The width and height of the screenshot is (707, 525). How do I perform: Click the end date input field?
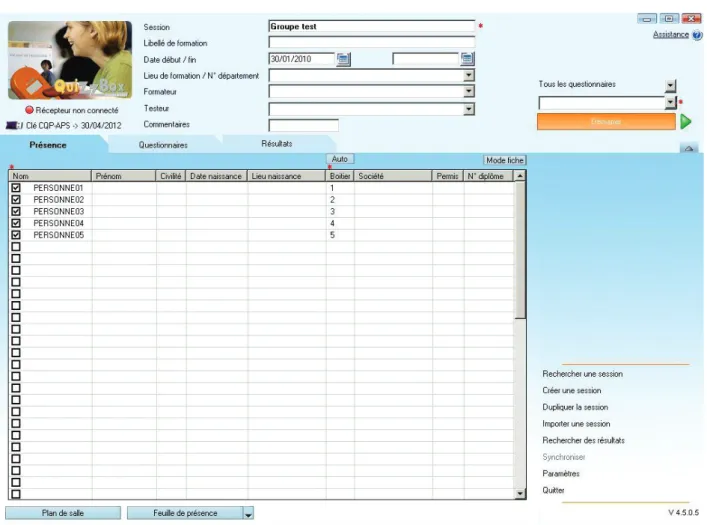426,59
